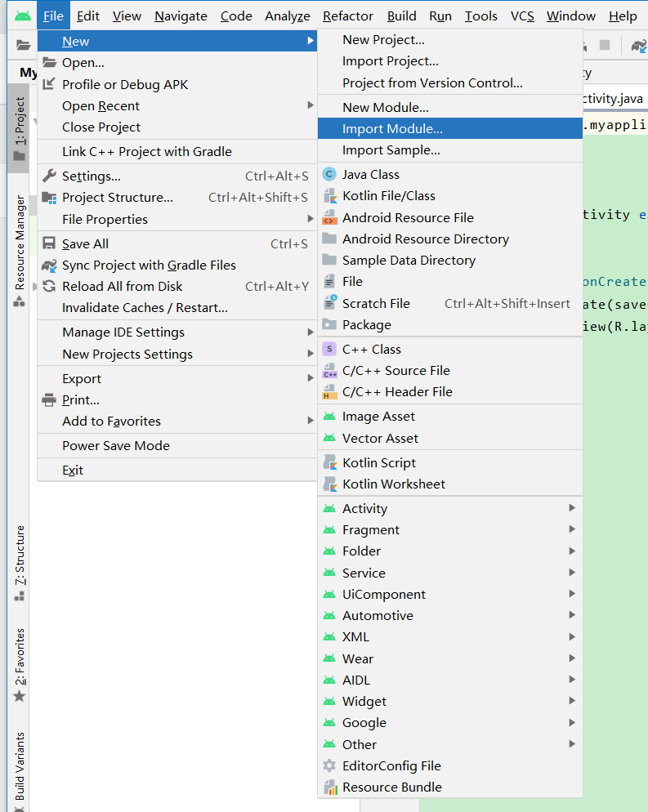Click the stop square toolbar icon
Viewport: 648px width, 812px height.
pyautogui.click(x=604, y=45)
